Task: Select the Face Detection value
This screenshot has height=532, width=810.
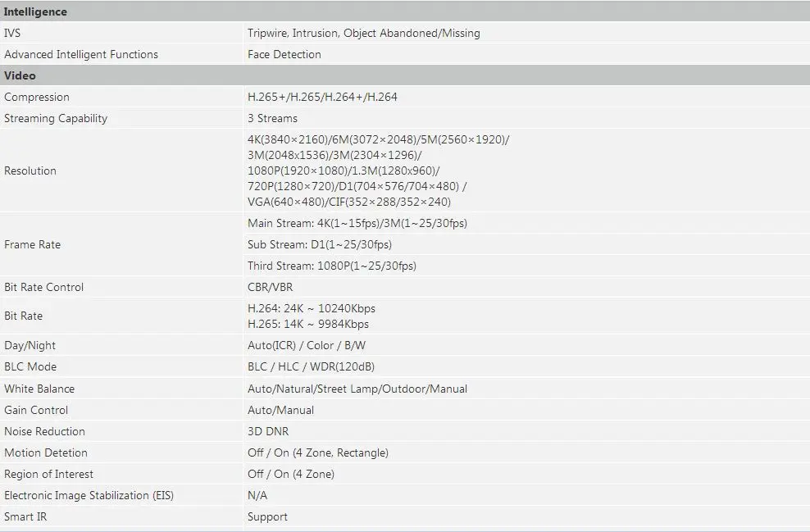Action: 284,54
